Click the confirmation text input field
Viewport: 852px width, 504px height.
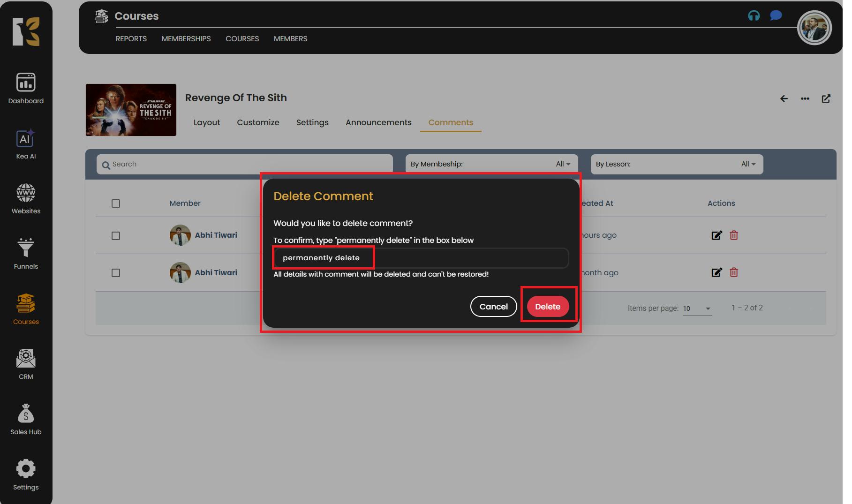click(421, 258)
